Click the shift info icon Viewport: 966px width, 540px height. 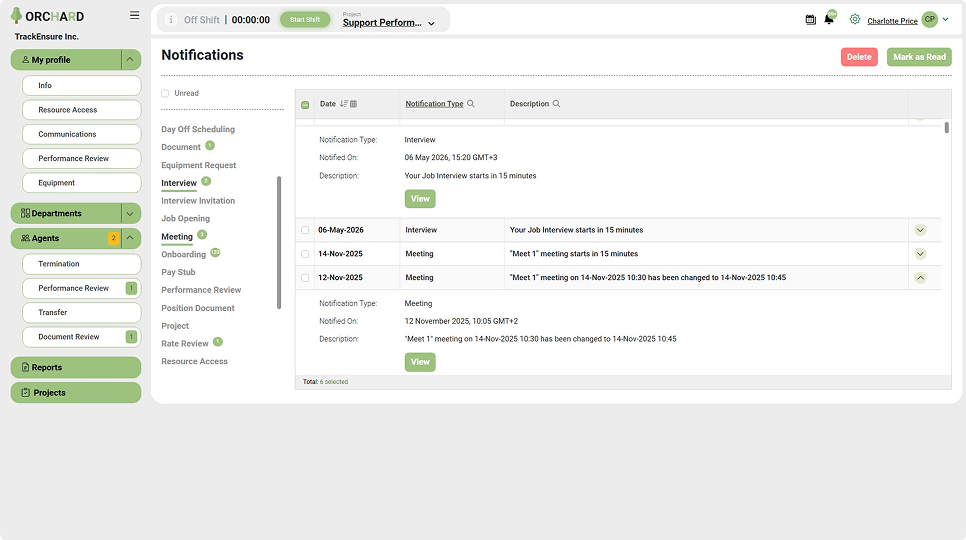pyautogui.click(x=171, y=20)
